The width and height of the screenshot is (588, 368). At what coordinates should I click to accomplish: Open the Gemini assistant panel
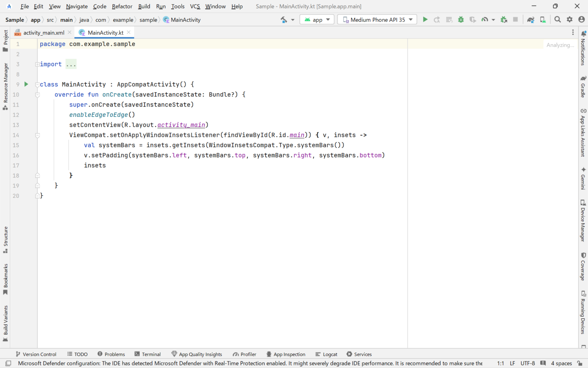pyautogui.click(x=583, y=179)
